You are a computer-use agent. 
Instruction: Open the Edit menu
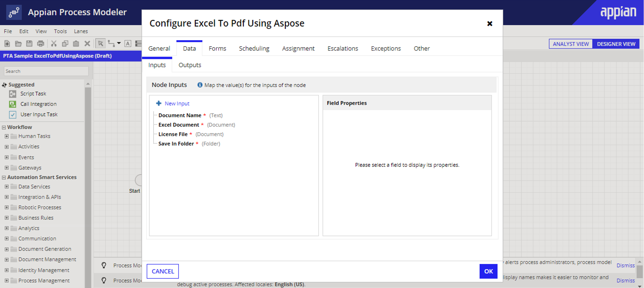(24, 31)
